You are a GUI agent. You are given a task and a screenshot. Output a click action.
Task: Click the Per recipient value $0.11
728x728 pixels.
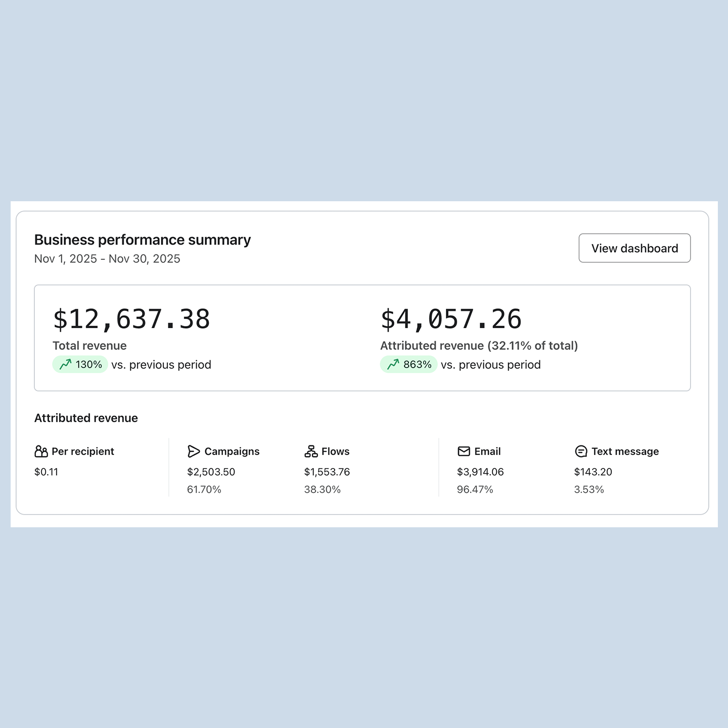(x=46, y=472)
